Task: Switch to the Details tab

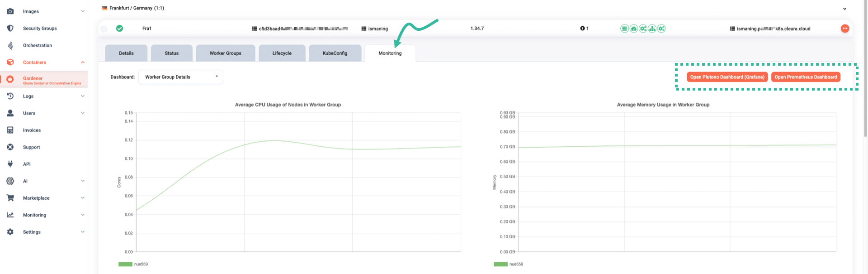Action: point(126,53)
